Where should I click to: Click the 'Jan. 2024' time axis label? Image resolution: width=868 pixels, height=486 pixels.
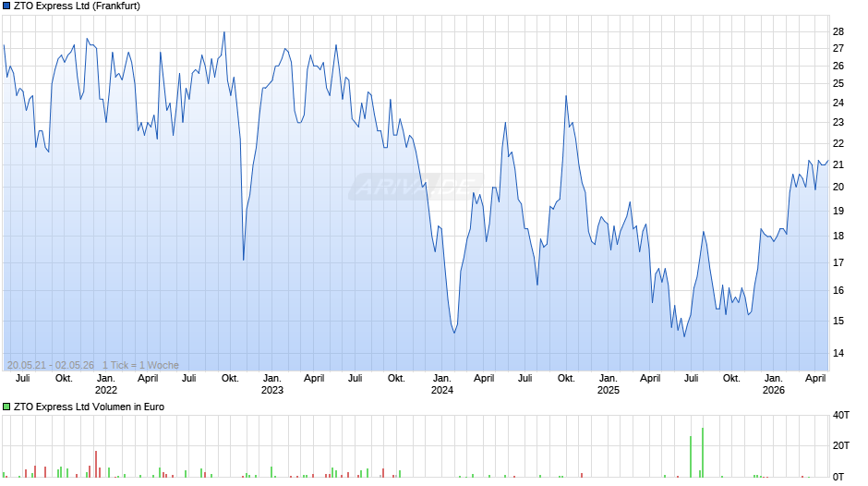tap(441, 384)
